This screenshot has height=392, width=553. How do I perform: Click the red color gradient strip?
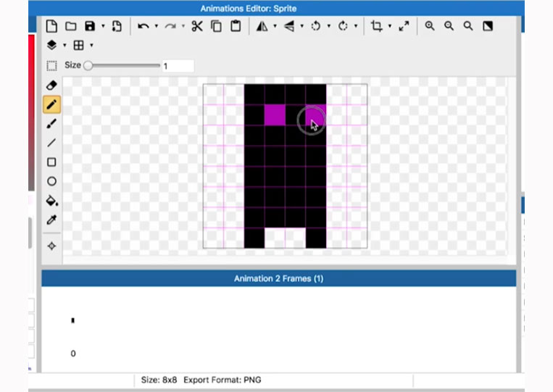31,113
